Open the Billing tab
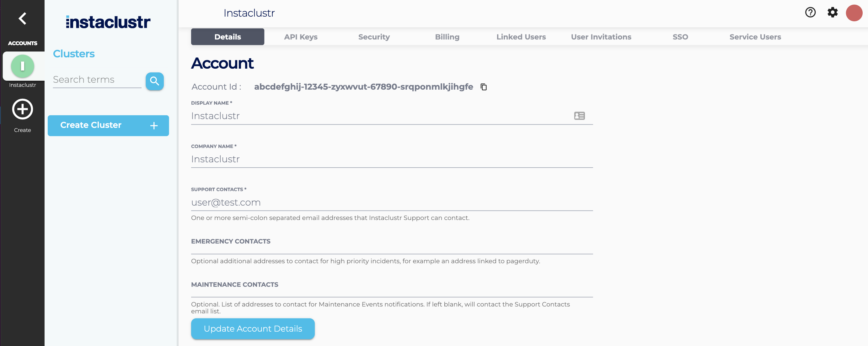868x346 pixels. 447,37
